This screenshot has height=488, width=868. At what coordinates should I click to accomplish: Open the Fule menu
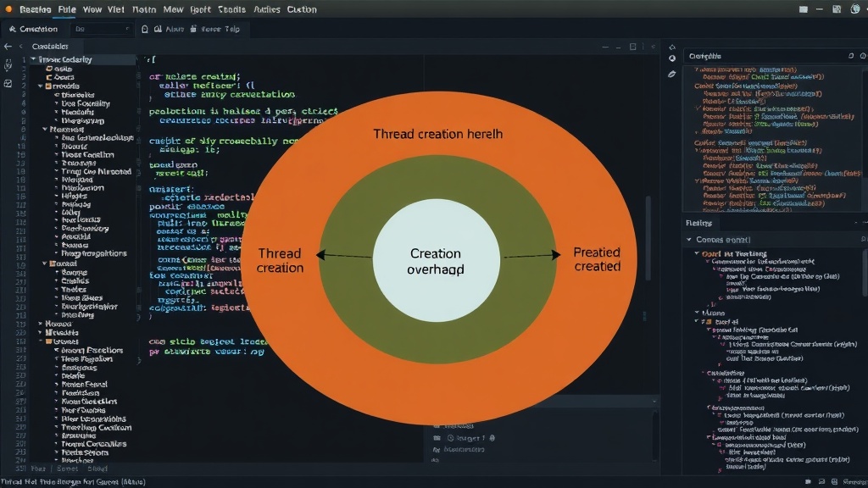pyautogui.click(x=67, y=9)
